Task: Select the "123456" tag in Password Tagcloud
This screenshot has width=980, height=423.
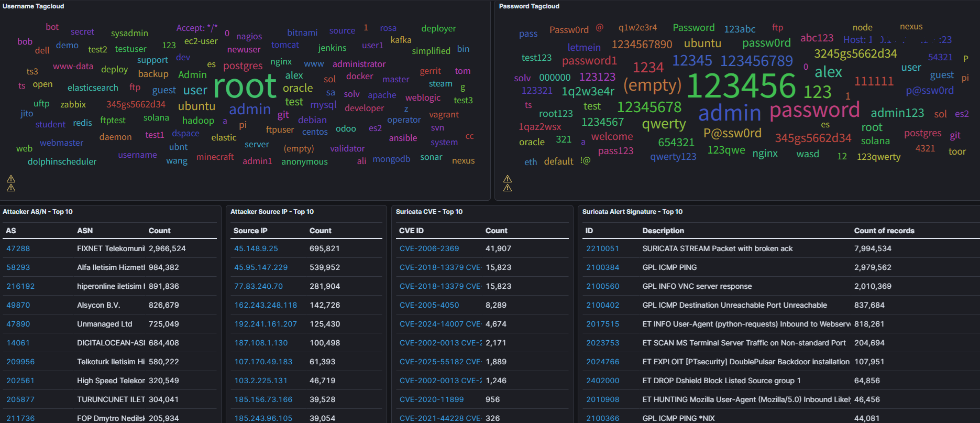Action: pyautogui.click(x=741, y=86)
